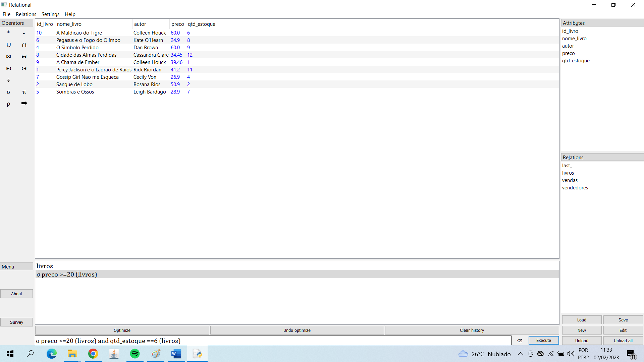Open the Settings menu

(50, 14)
